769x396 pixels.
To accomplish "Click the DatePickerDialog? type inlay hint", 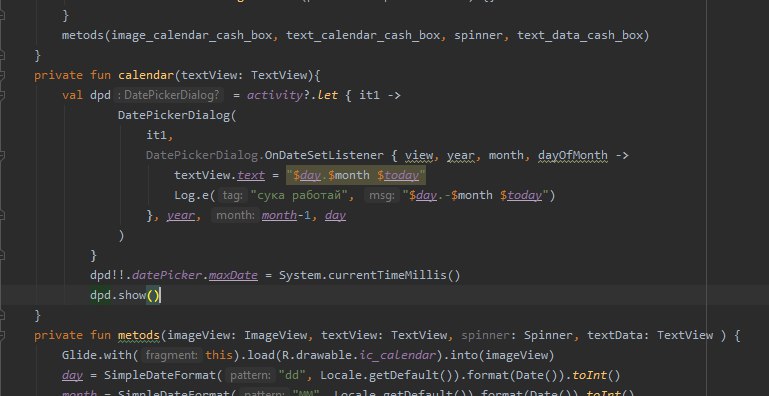I will click(x=169, y=95).
